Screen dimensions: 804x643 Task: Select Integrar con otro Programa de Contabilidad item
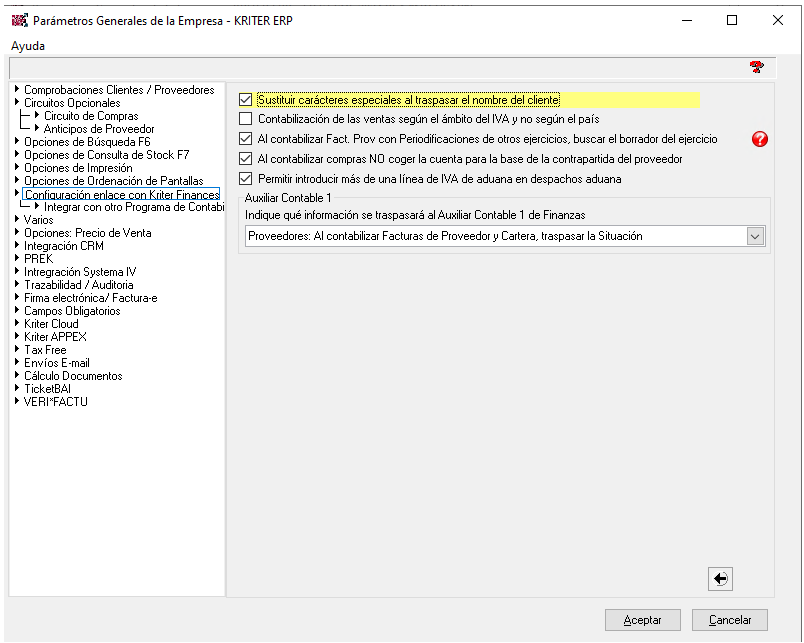[134, 207]
